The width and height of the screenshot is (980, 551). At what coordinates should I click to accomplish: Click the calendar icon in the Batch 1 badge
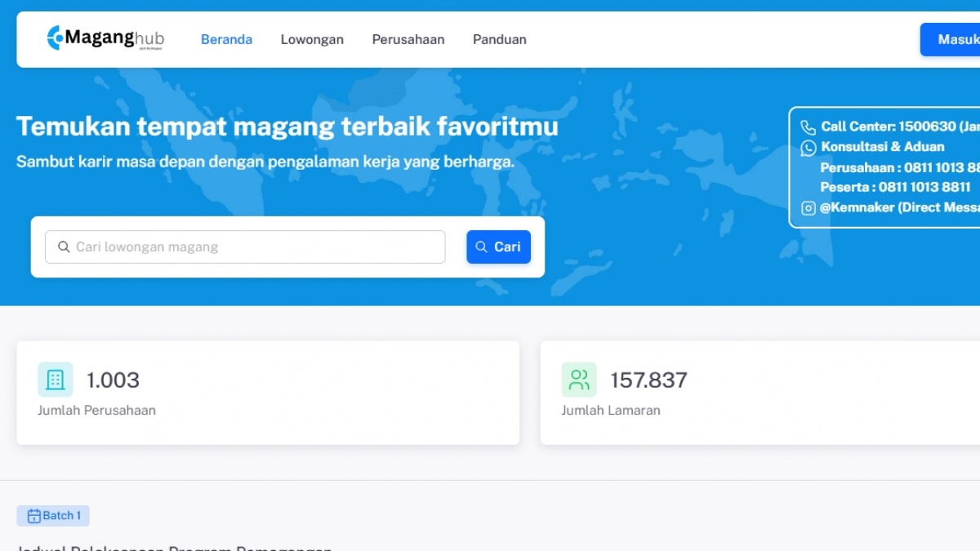click(33, 516)
